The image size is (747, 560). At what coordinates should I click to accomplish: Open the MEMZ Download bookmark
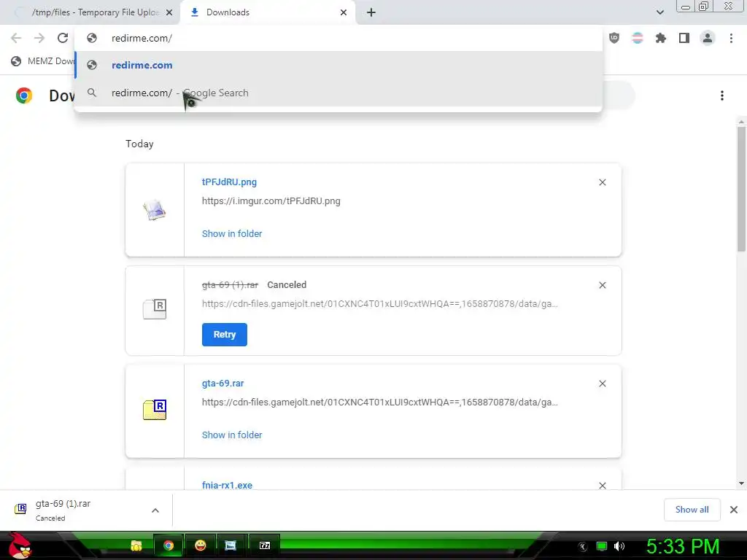(42, 61)
